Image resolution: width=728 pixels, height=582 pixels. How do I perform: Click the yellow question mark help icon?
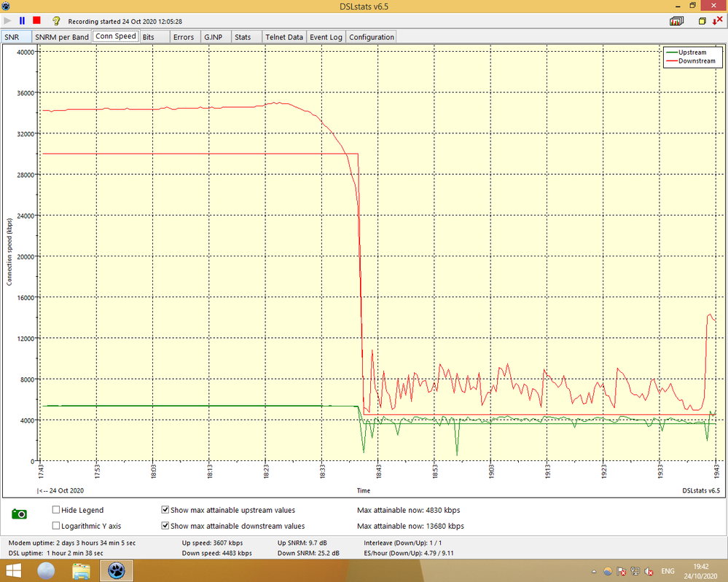point(56,21)
